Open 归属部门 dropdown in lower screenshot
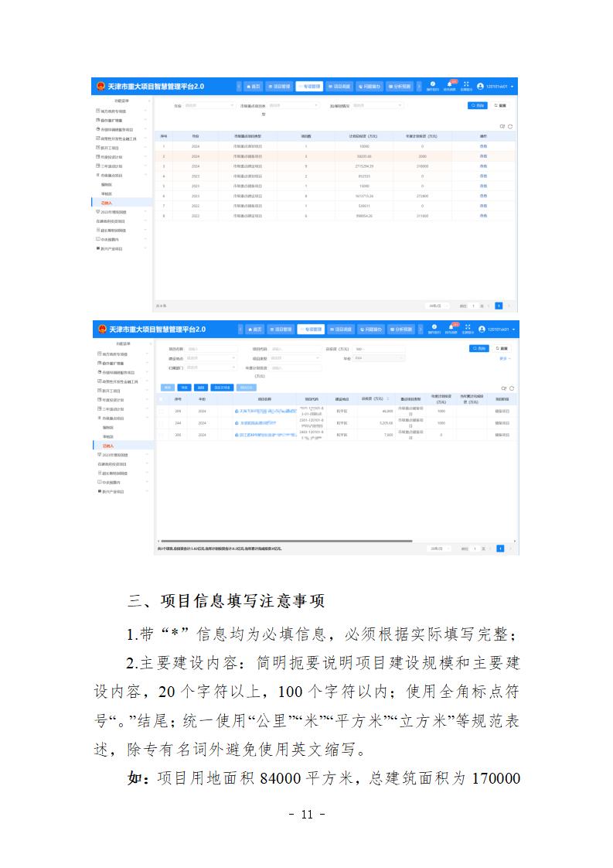 pos(211,367)
